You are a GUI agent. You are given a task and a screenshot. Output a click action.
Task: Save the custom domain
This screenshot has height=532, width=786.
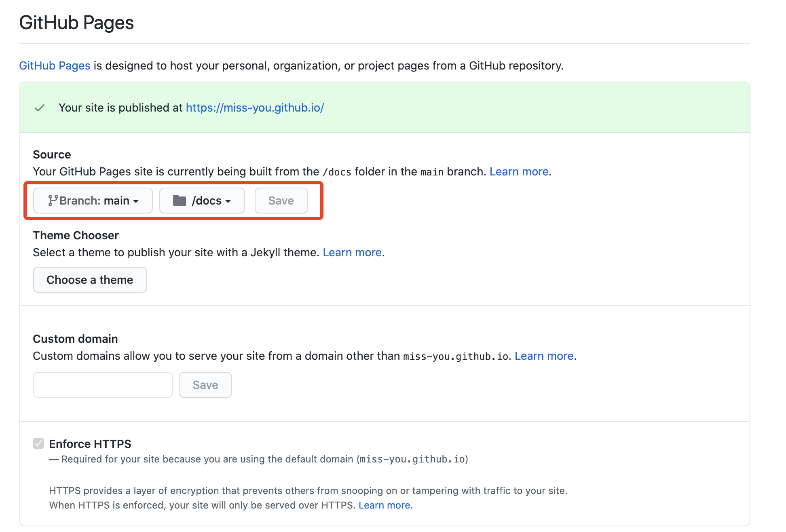tap(205, 384)
